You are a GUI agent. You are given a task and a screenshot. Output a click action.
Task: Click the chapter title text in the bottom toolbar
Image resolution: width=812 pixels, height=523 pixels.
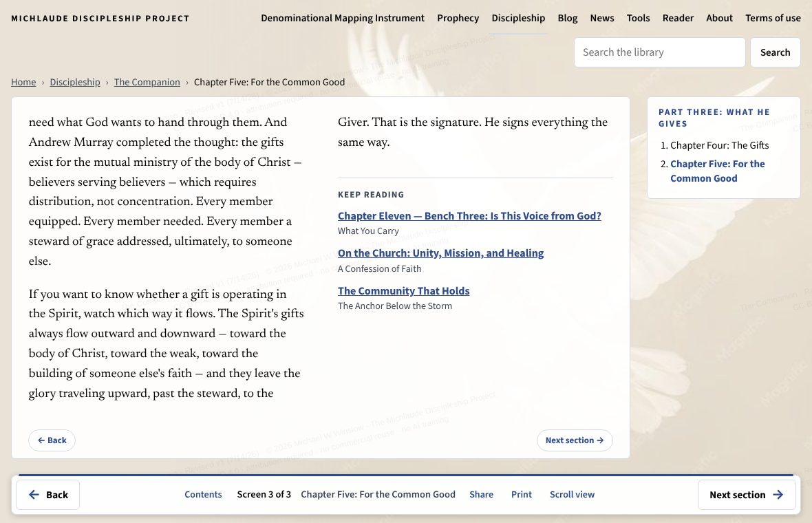(x=378, y=495)
